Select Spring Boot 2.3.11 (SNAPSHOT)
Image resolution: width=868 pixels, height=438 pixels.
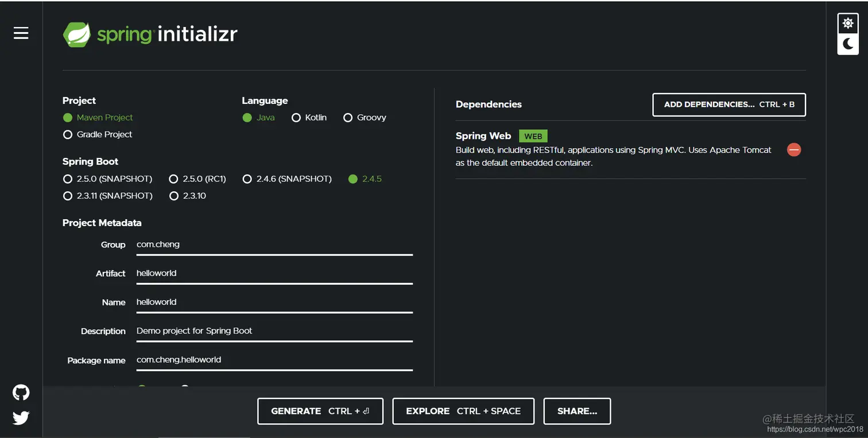(x=108, y=196)
